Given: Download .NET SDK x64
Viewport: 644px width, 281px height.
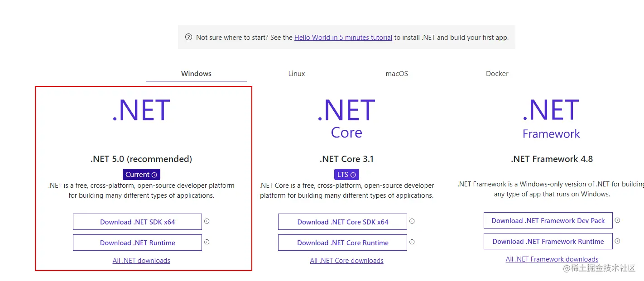Looking at the screenshot, I should [137, 222].
